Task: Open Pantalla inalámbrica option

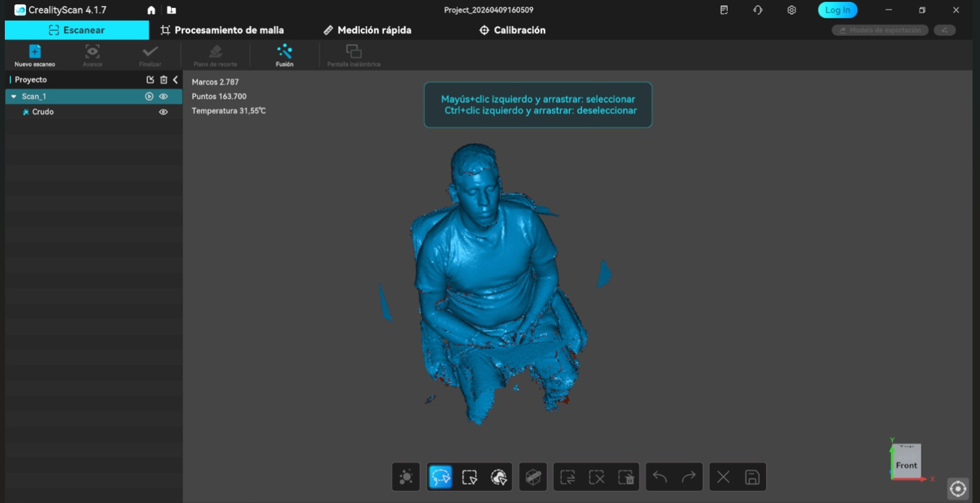Action: (354, 56)
